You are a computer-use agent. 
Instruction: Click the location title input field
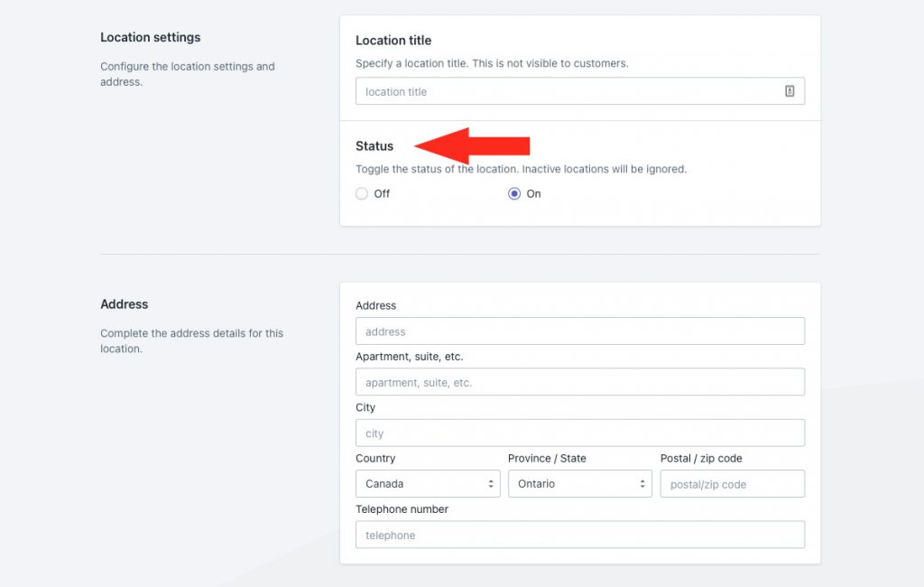580,91
